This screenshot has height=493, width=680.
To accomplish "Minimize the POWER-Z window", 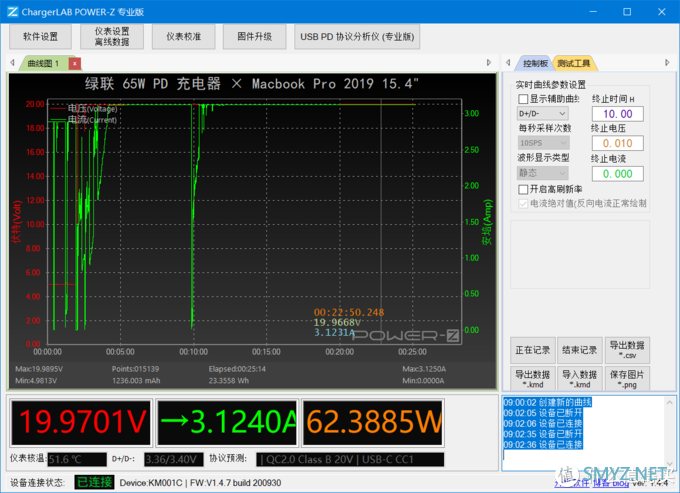I will [x=593, y=12].
